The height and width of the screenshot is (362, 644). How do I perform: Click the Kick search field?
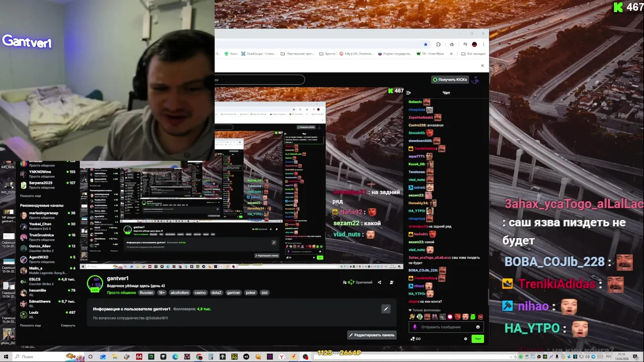pyautogui.click(x=260, y=79)
